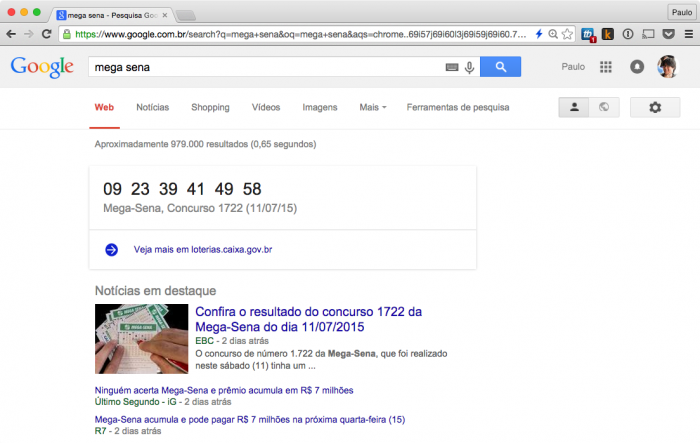Switch to global results with the globe icon
700x443 pixels.
604,107
